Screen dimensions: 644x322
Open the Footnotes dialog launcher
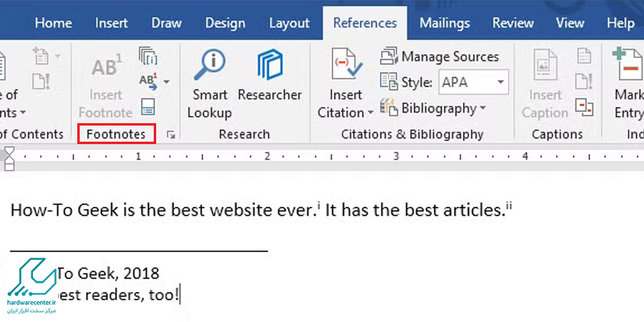(171, 134)
